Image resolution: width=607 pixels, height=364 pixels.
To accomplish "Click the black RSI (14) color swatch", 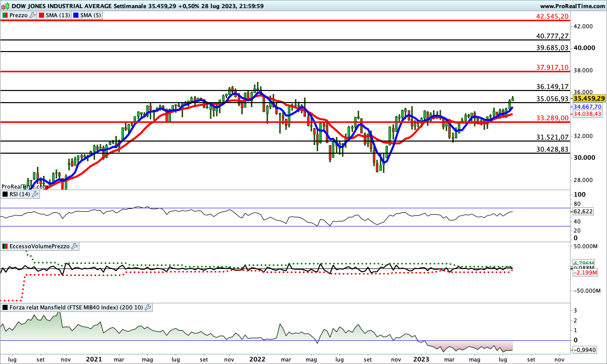I will 5,194.
